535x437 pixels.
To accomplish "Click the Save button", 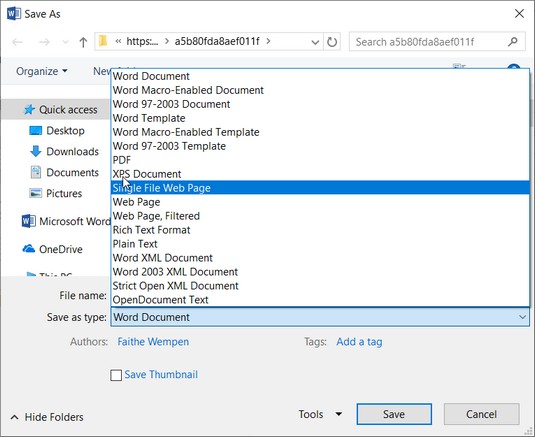I will (x=394, y=414).
